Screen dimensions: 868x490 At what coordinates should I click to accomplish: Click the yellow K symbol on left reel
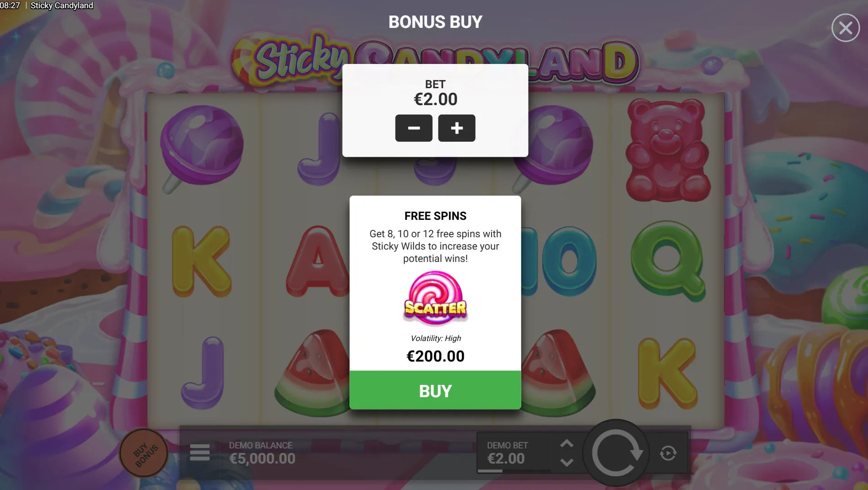pyautogui.click(x=201, y=261)
